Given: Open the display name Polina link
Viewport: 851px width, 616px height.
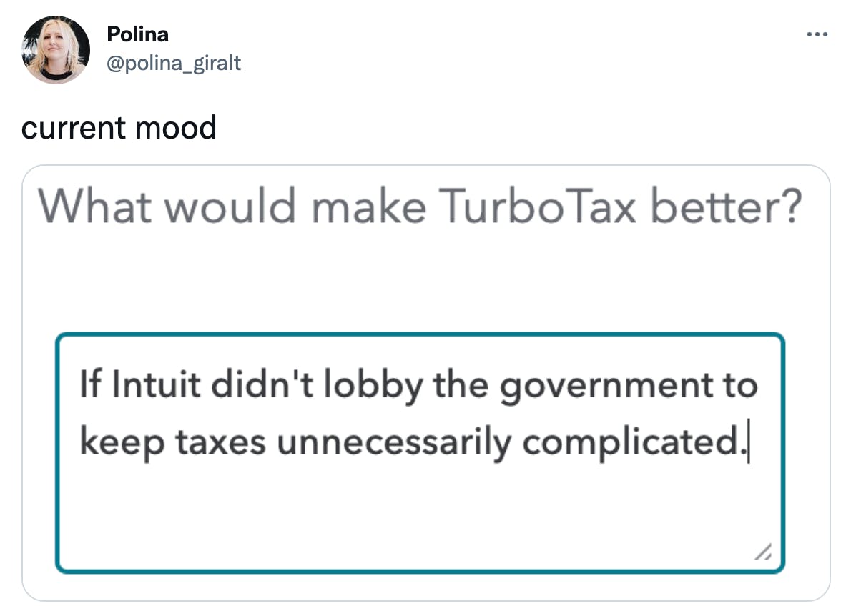Looking at the screenshot, I should (138, 34).
